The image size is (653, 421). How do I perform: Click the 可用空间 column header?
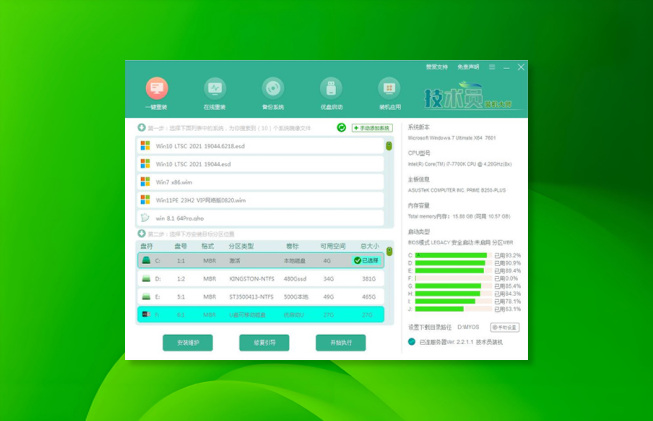pos(333,246)
